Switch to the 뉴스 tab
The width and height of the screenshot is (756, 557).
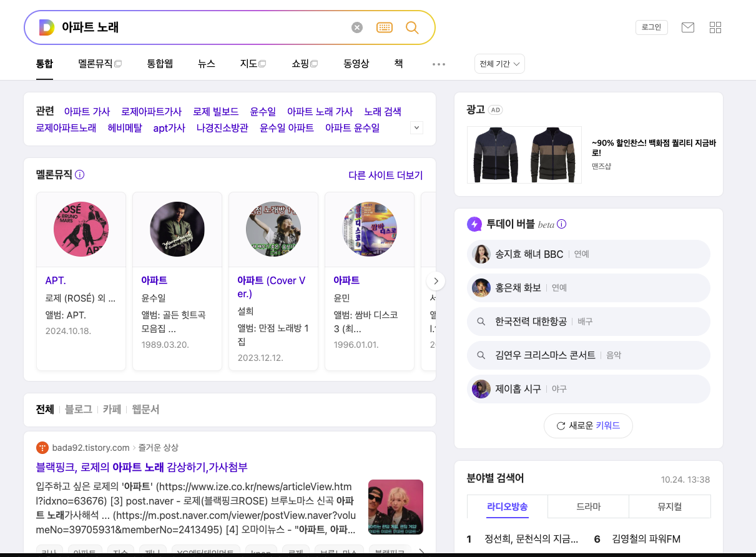click(x=206, y=63)
